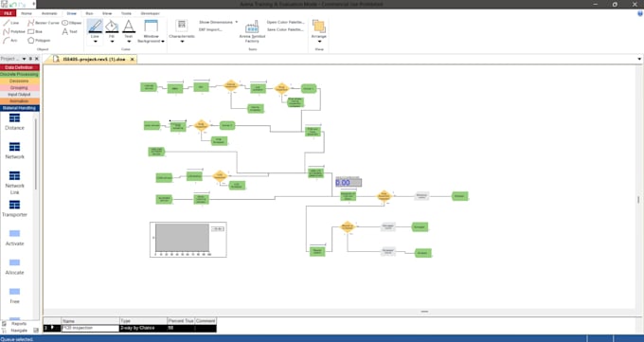Viewport: 644px width, 342px height.
Task: Select the IS8405-project.rev5 document tab
Action: (94, 59)
